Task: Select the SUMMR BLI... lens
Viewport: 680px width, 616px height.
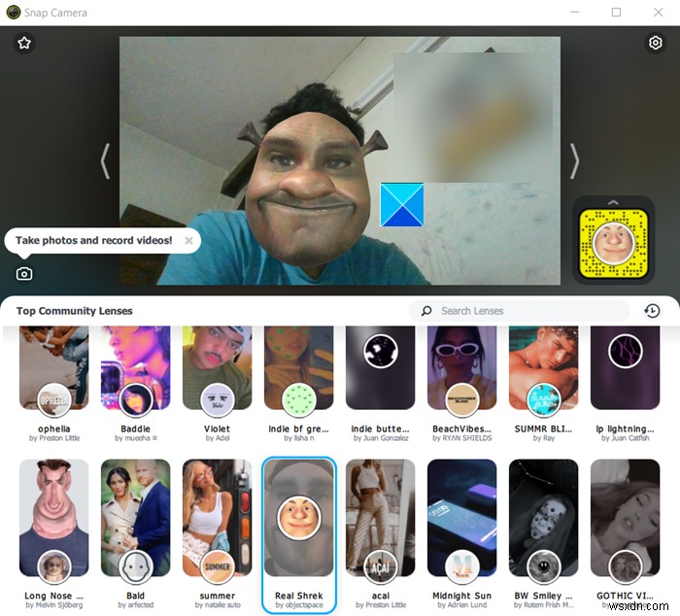Action: (543, 385)
